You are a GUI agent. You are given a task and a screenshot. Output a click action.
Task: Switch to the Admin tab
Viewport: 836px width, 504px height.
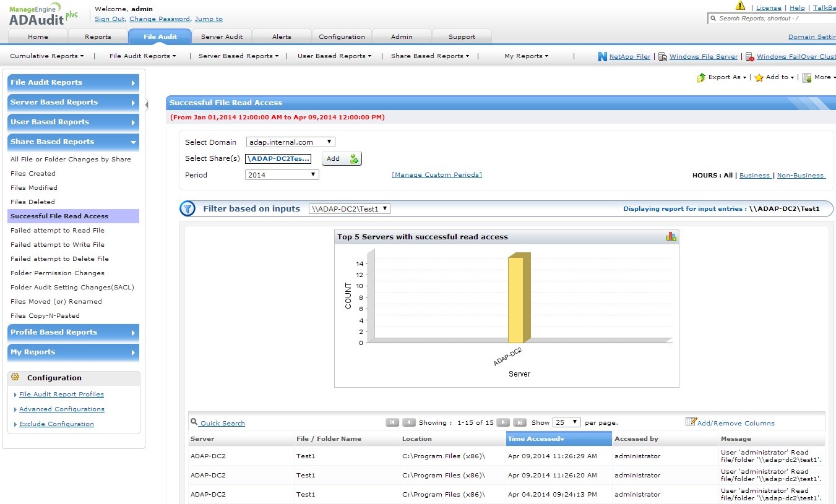pyautogui.click(x=402, y=37)
